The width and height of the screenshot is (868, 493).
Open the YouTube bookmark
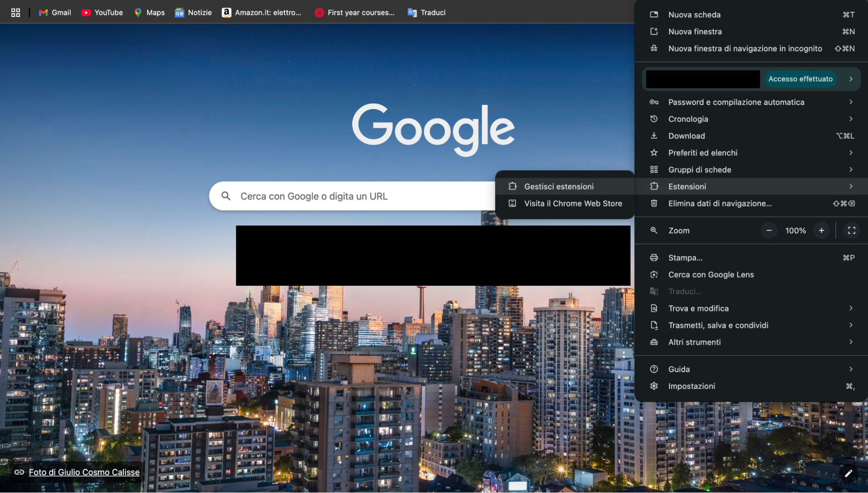click(x=102, y=12)
